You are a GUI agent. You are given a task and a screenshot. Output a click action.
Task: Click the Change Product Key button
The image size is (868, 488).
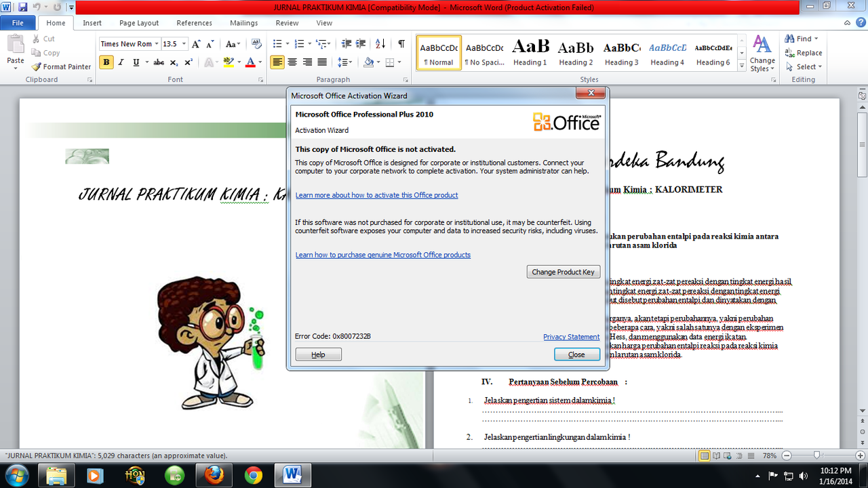(563, 272)
